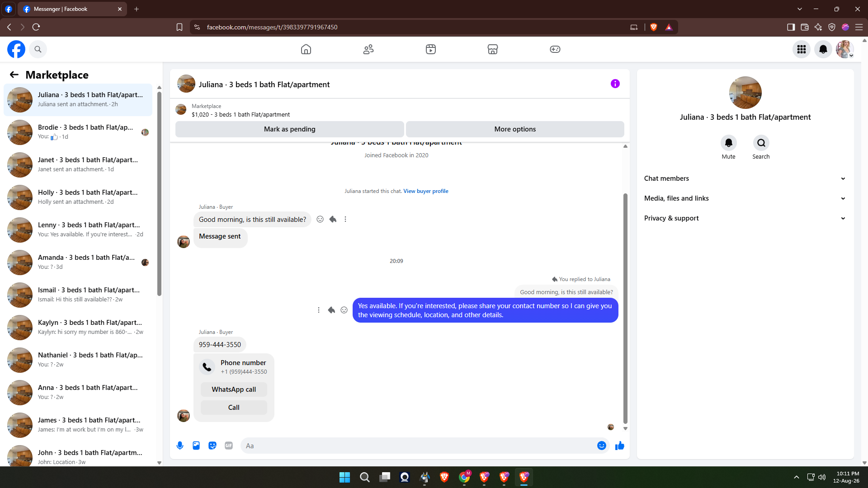Expand Privacy & support section

point(745,218)
